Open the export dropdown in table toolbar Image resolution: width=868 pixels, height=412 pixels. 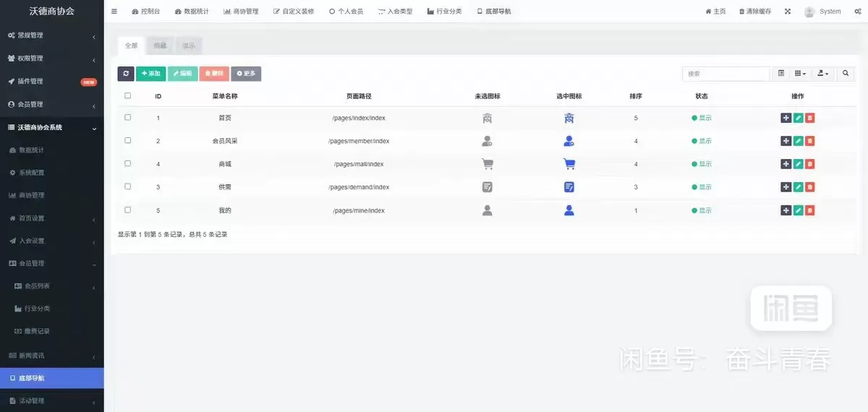point(823,74)
